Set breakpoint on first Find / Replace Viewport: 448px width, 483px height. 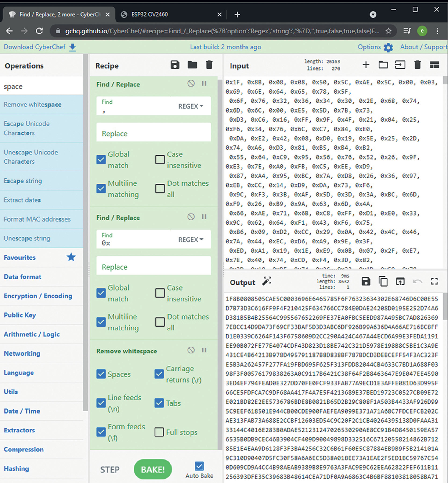coord(204,84)
